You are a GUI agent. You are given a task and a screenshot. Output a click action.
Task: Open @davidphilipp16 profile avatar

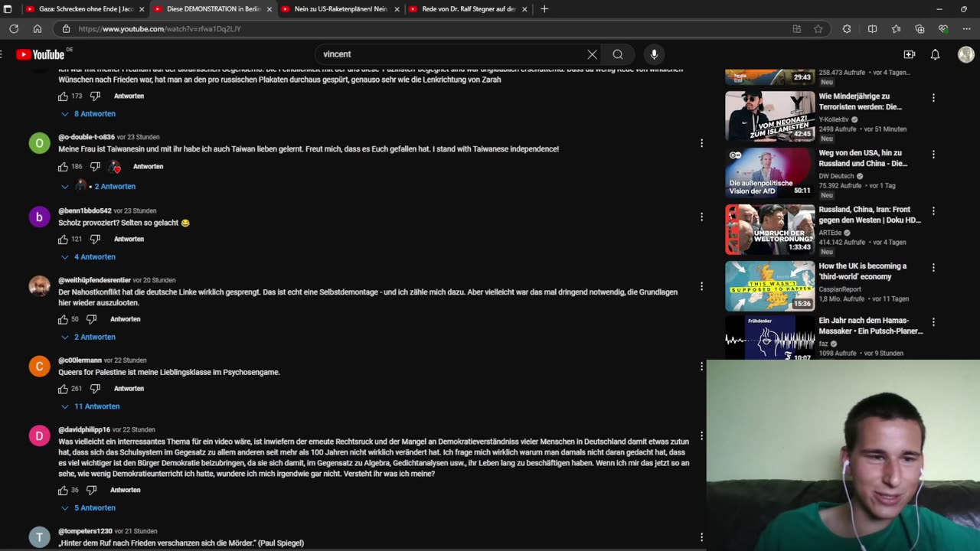tap(39, 435)
